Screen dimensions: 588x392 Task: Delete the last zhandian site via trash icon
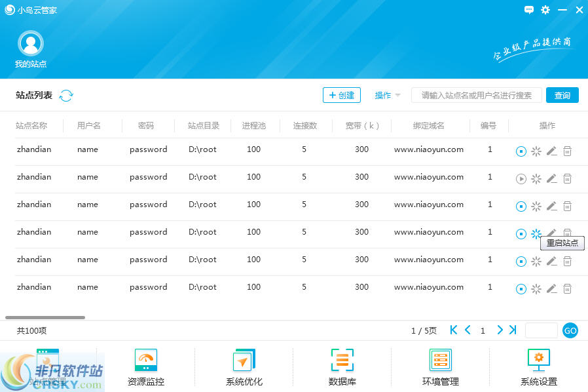pos(567,288)
